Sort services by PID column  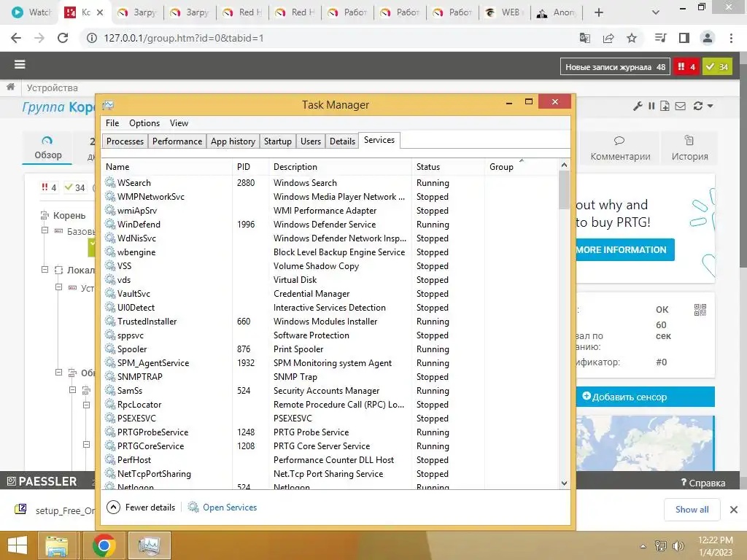coord(250,167)
